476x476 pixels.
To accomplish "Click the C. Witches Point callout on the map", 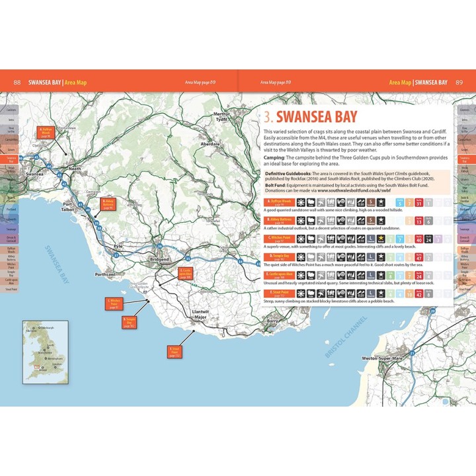I will coord(114,304).
